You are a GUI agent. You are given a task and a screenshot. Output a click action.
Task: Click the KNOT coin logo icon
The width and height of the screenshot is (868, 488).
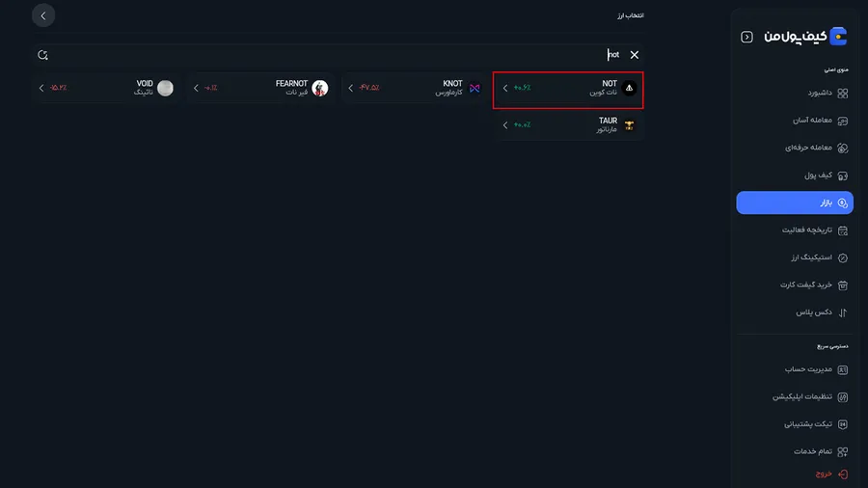click(x=475, y=88)
